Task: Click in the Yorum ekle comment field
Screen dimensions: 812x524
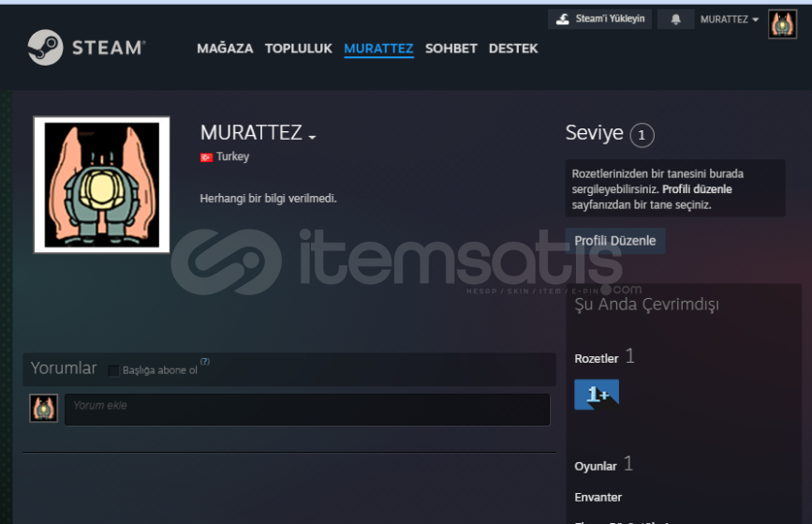Action: point(307,410)
